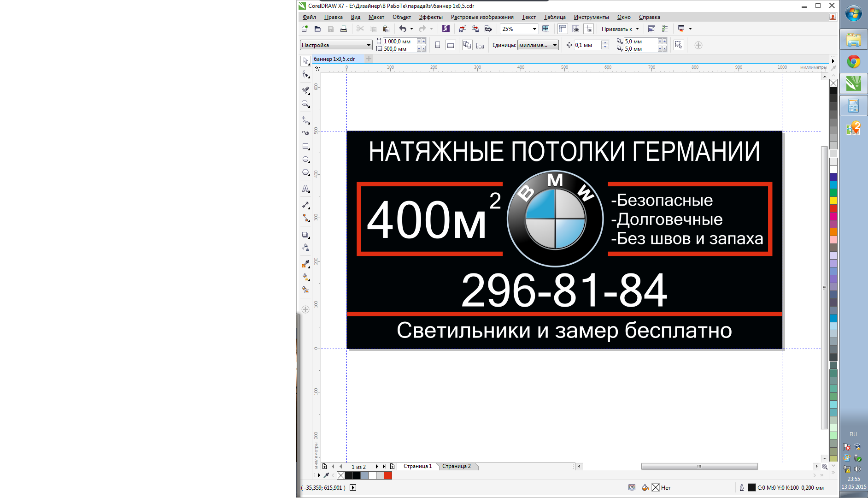Screen dimensions: 868x498
Task: Click the Export icon
Action: pyautogui.click(x=475, y=29)
